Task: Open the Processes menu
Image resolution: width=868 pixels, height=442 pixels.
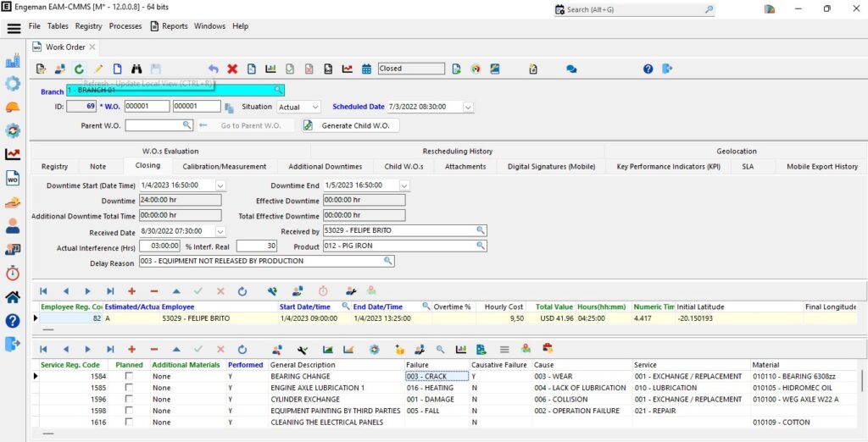Action: tap(125, 26)
